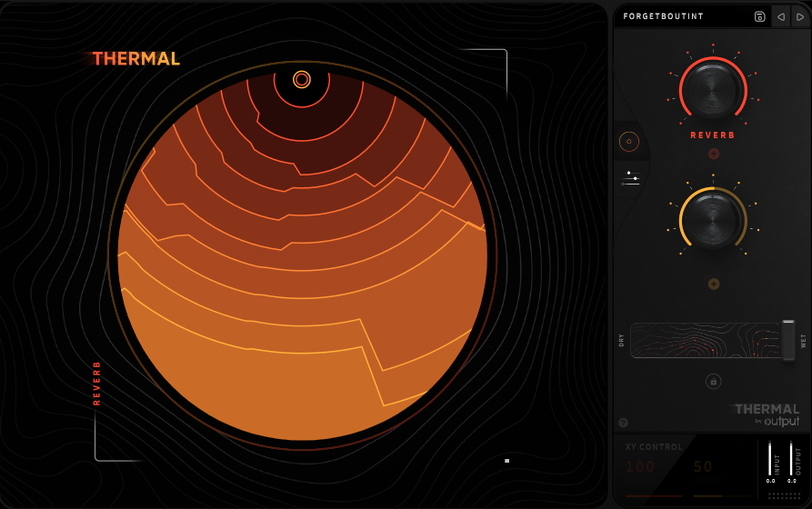This screenshot has height=509, width=812.
Task: Click the dry/wet slider handle
Action: [787, 339]
